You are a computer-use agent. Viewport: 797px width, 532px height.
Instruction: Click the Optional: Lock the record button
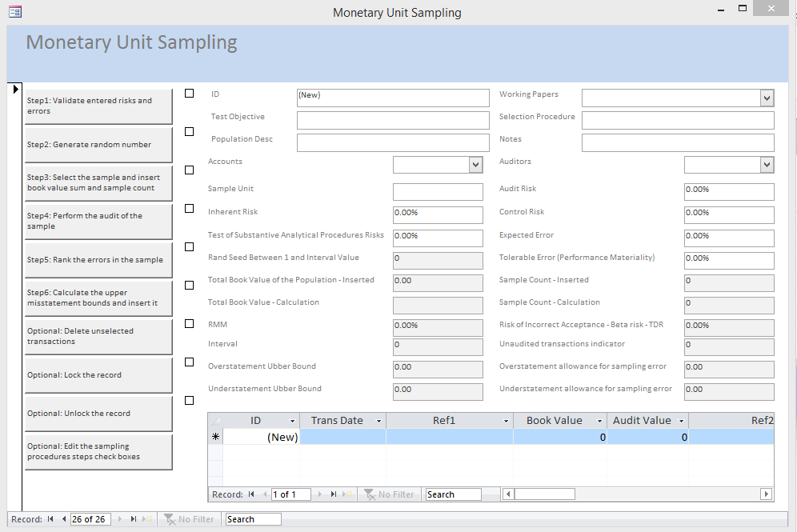tap(98, 375)
